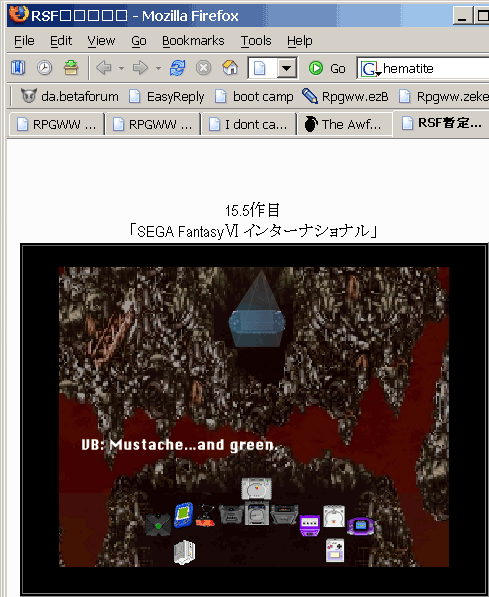Open the History clock icon

(45, 68)
